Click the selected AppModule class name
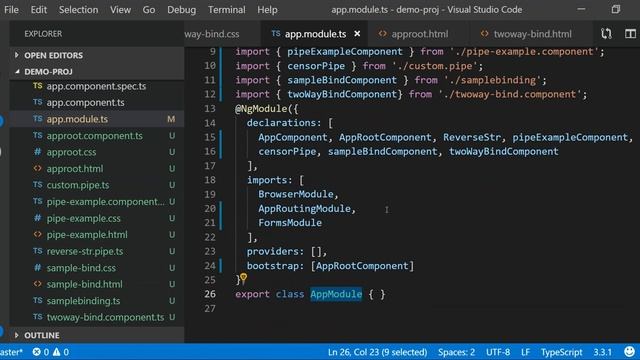 pyautogui.click(x=336, y=294)
